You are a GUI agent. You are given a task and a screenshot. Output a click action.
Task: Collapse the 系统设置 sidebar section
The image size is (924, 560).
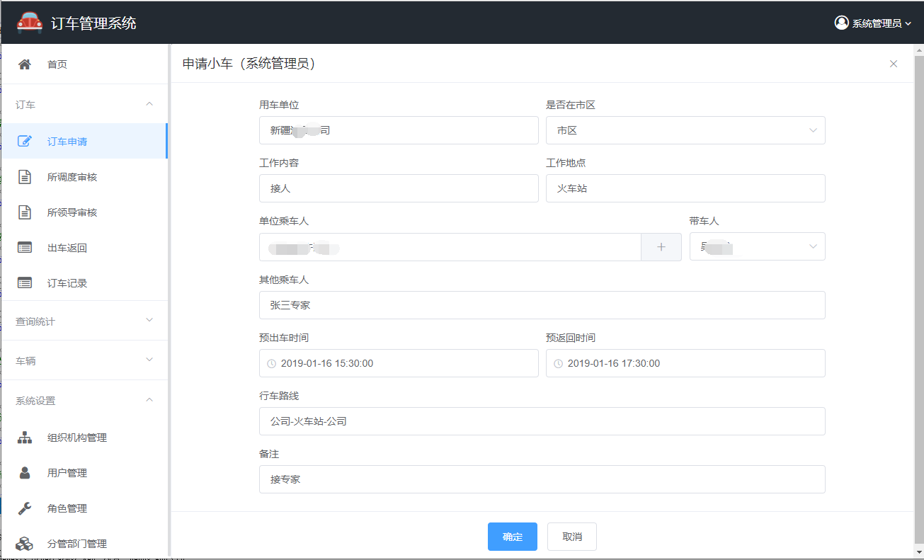click(84, 400)
